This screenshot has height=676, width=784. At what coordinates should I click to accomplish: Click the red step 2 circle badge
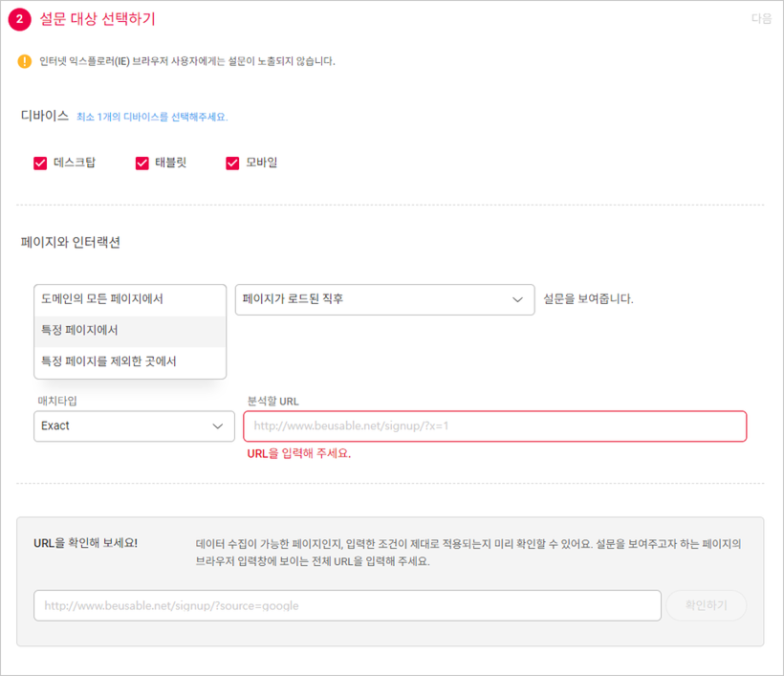click(19, 19)
